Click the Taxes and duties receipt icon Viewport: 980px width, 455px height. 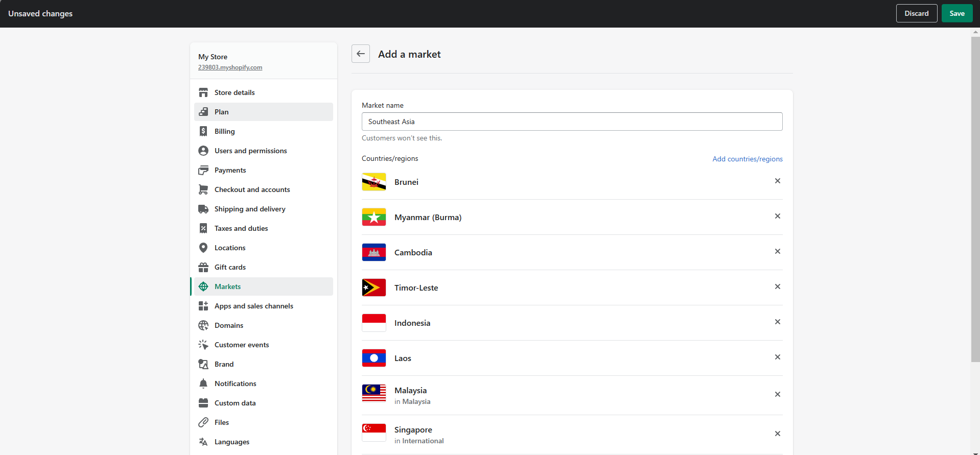(203, 228)
